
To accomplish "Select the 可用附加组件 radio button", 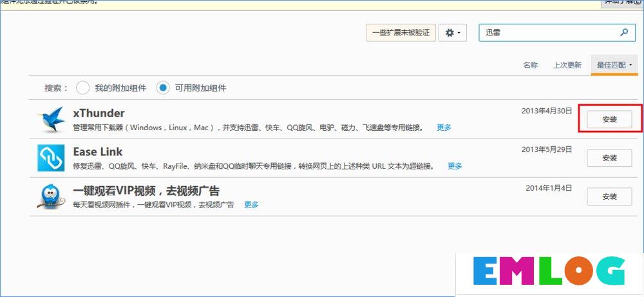I will 163,88.
